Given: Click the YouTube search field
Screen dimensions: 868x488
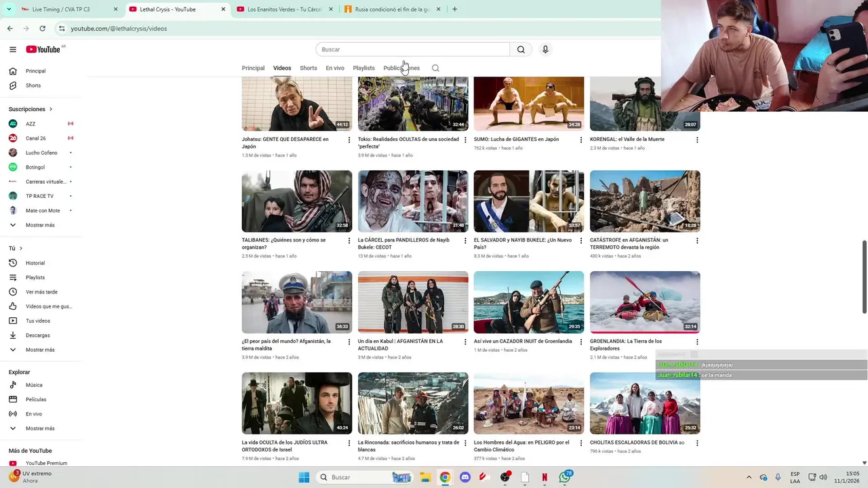Looking at the screenshot, I should pos(412,49).
